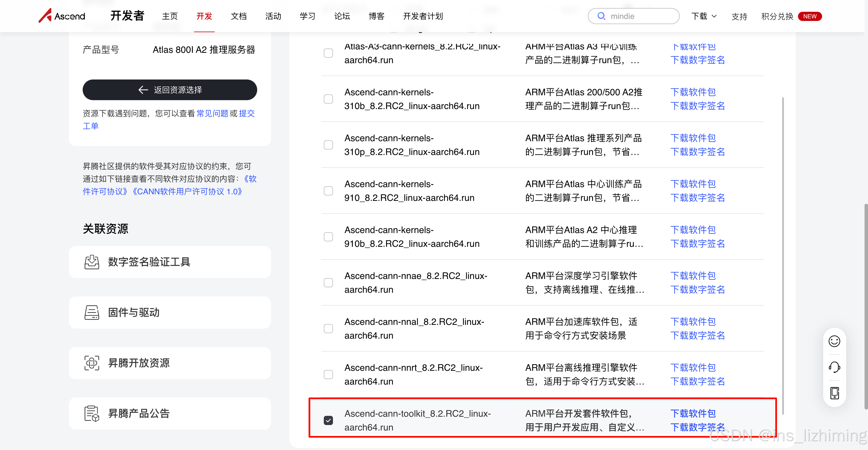Click the package list vertical scrollbar
This screenshot has height=450, width=868.
coord(782,256)
